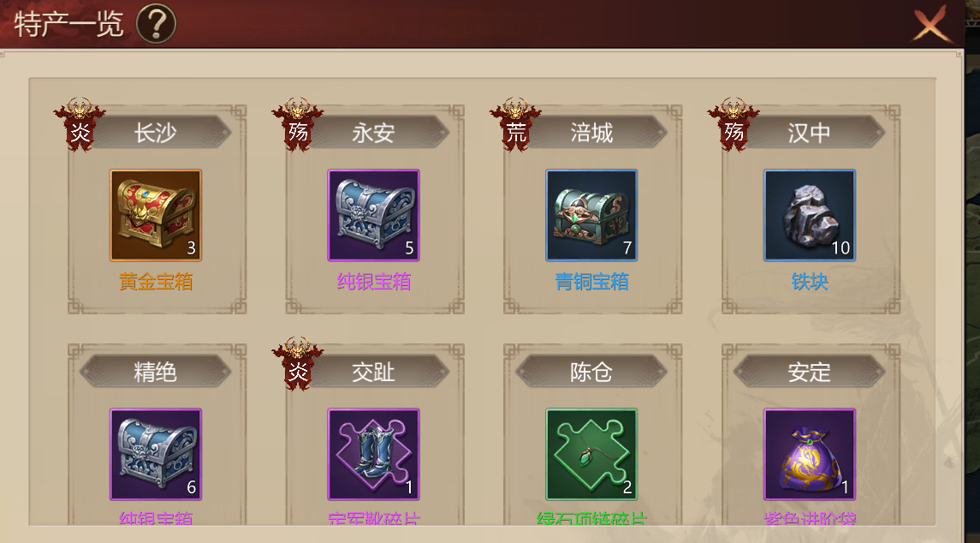Click the 青铜宝箱 bronze chest icon

[592, 215]
